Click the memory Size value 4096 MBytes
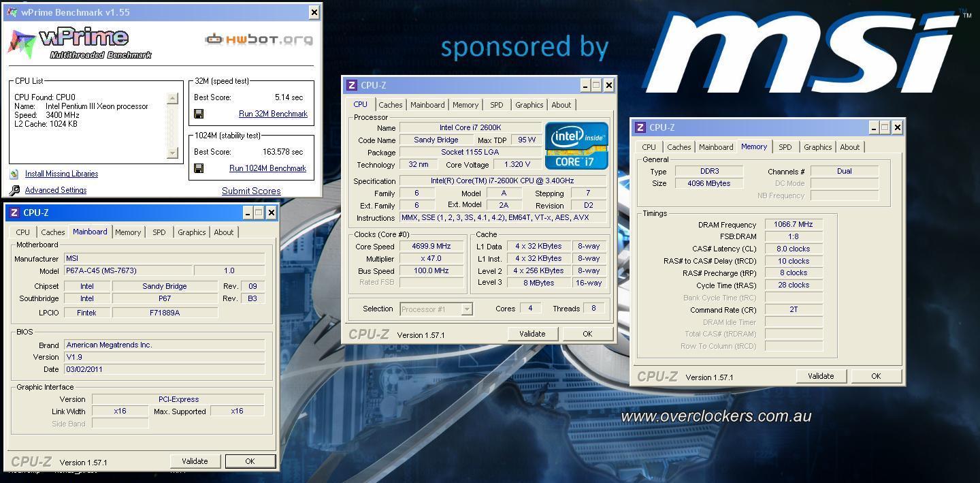980x483 pixels. (x=709, y=183)
